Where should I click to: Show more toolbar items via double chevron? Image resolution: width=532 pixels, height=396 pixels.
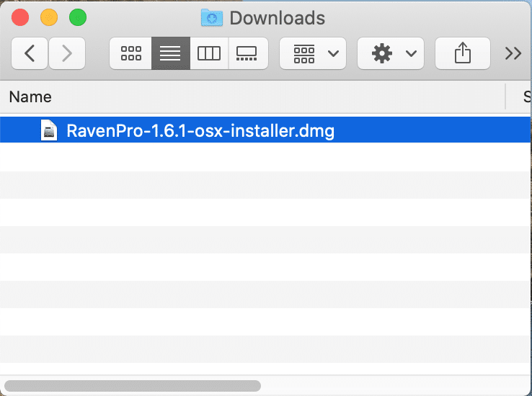(x=513, y=53)
